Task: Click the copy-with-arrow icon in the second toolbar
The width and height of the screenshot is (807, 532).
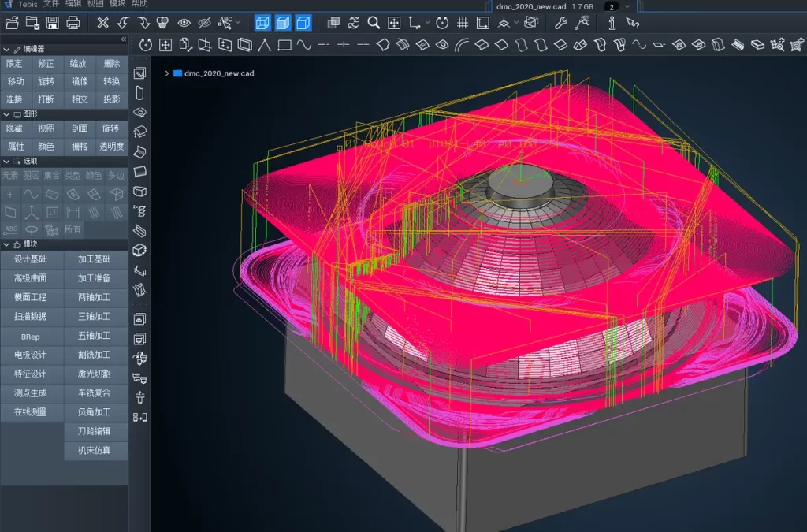Action: pos(185,45)
